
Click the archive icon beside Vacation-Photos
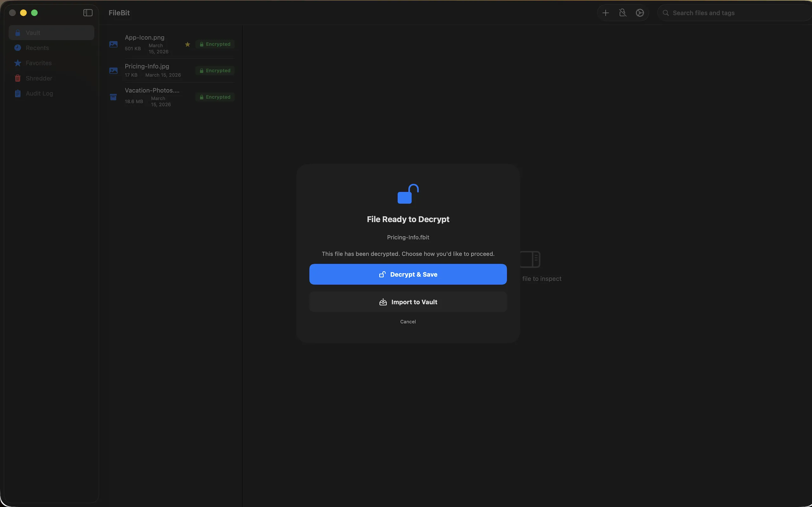[114, 97]
